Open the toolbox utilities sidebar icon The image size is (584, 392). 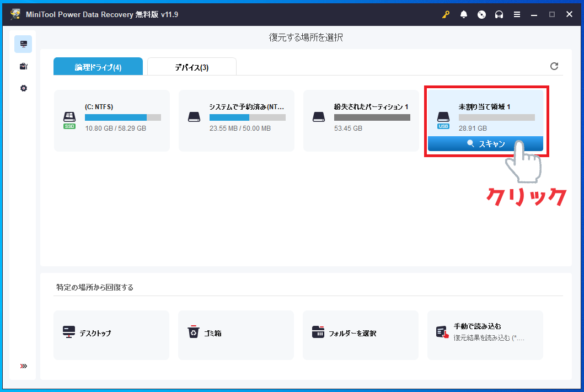24,66
